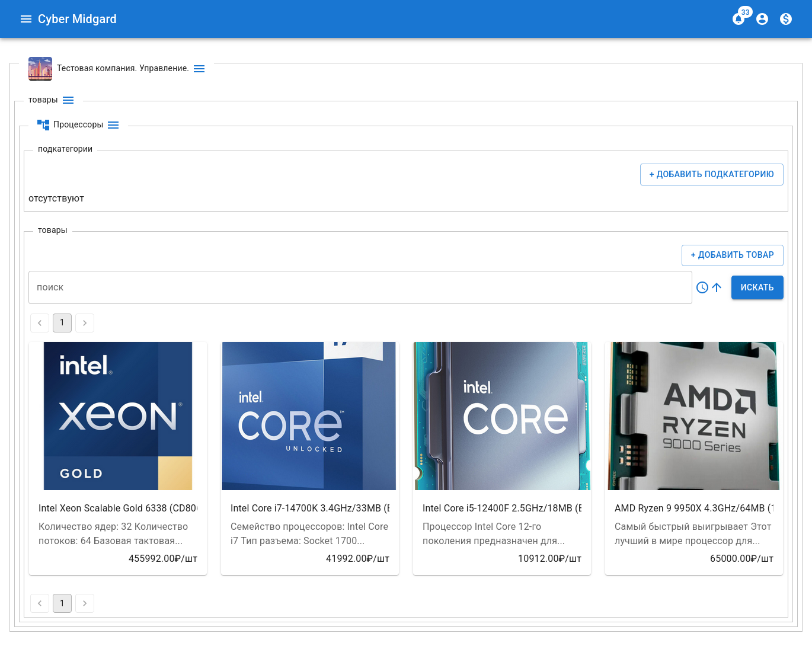Open the AMD Ryzen 9 9950X product title
Image resolution: width=812 pixels, height=646 pixels.
point(693,508)
